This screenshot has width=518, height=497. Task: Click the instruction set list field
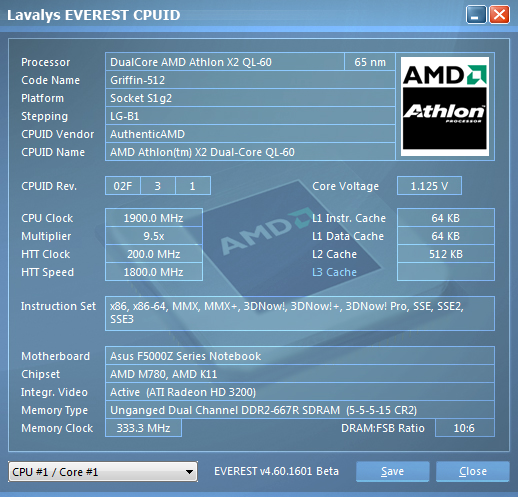tap(300, 313)
